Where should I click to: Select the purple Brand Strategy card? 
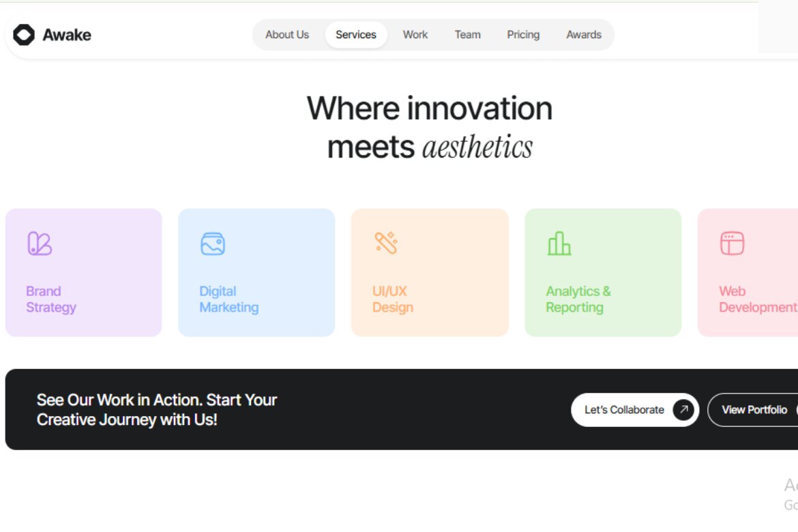tap(83, 271)
